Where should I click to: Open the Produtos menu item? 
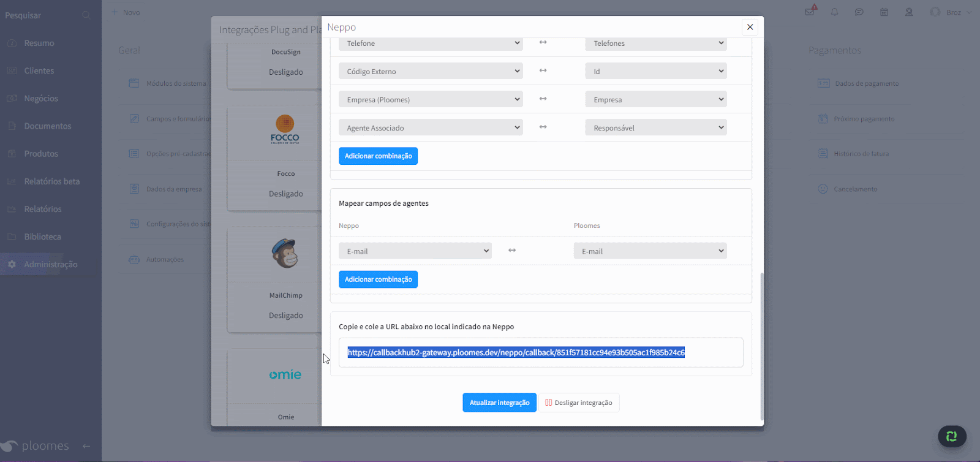click(x=41, y=154)
